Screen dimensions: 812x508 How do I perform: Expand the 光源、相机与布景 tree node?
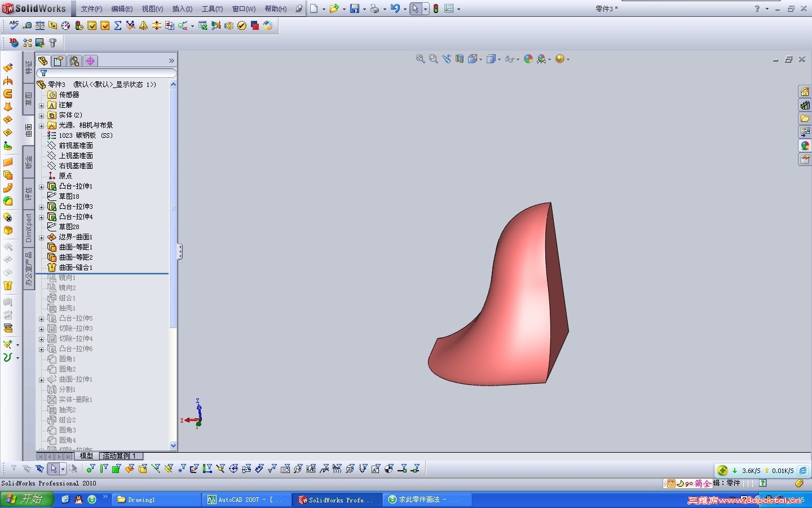(41, 125)
